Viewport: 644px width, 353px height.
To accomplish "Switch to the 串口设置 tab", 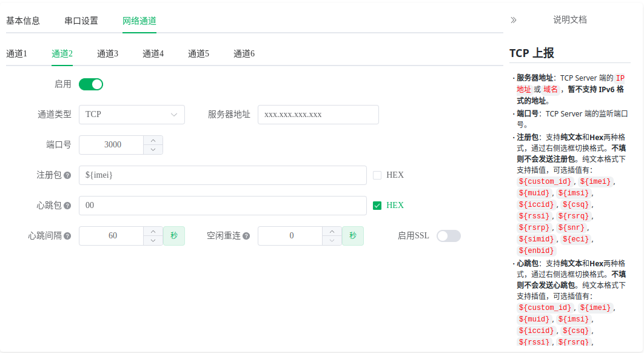I will [81, 21].
